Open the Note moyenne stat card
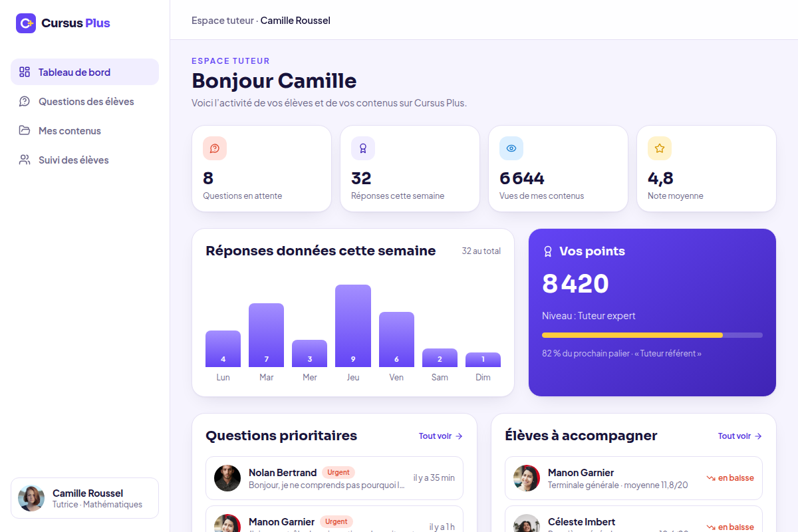The image size is (798, 532). pos(706,169)
